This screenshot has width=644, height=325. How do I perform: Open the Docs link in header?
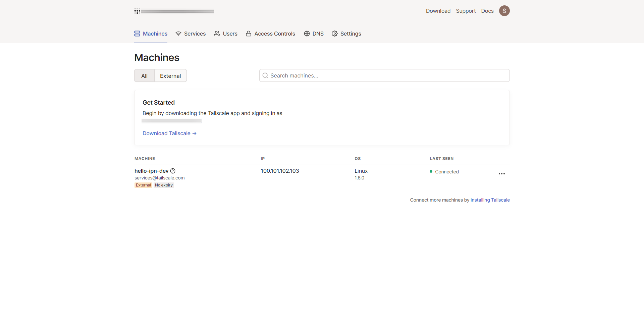[x=487, y=11]
